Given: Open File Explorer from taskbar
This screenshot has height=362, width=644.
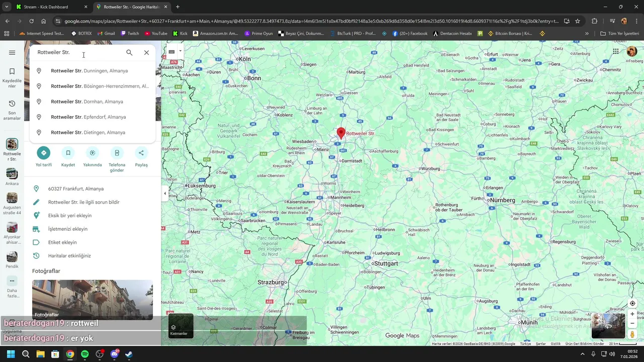Looking at the screenshot, I should point(40,354).
